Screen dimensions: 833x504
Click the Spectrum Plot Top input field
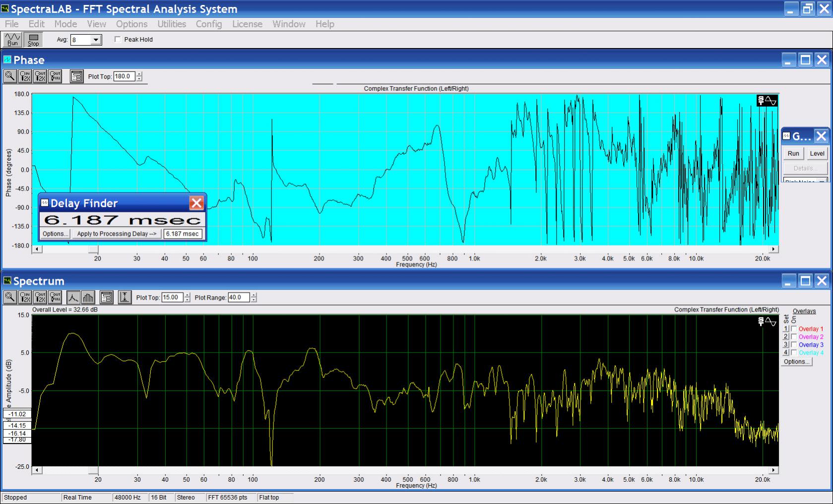(x=172, y=298)
